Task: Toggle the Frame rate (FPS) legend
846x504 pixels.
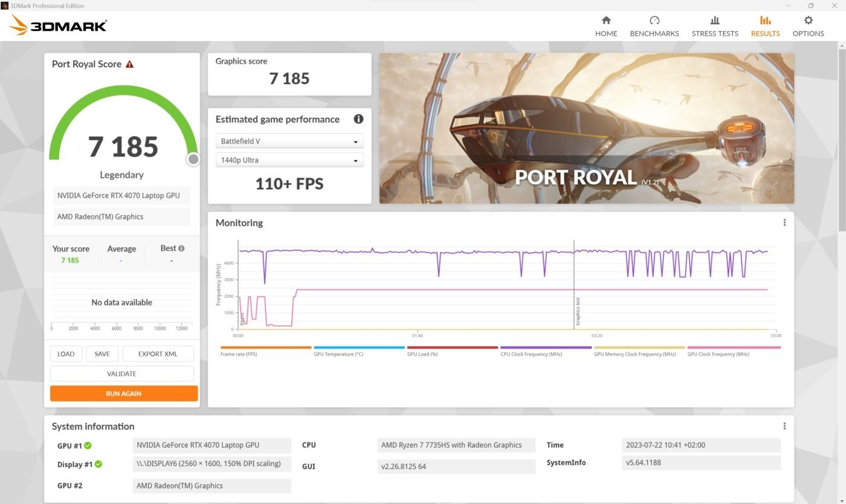Action: tap(266, 351)
